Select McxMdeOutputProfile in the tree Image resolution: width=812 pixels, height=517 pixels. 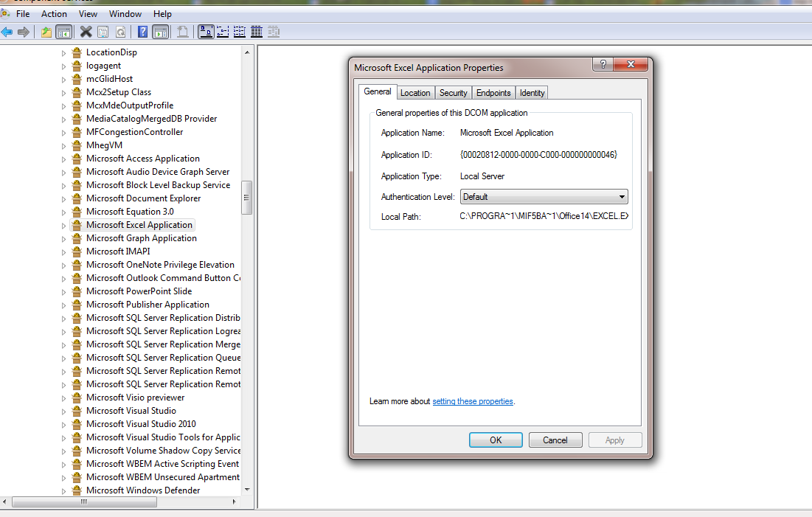click(130, 105)
